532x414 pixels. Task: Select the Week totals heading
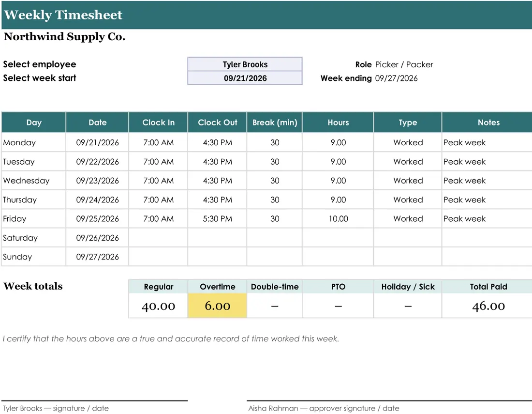coord(33,286)
